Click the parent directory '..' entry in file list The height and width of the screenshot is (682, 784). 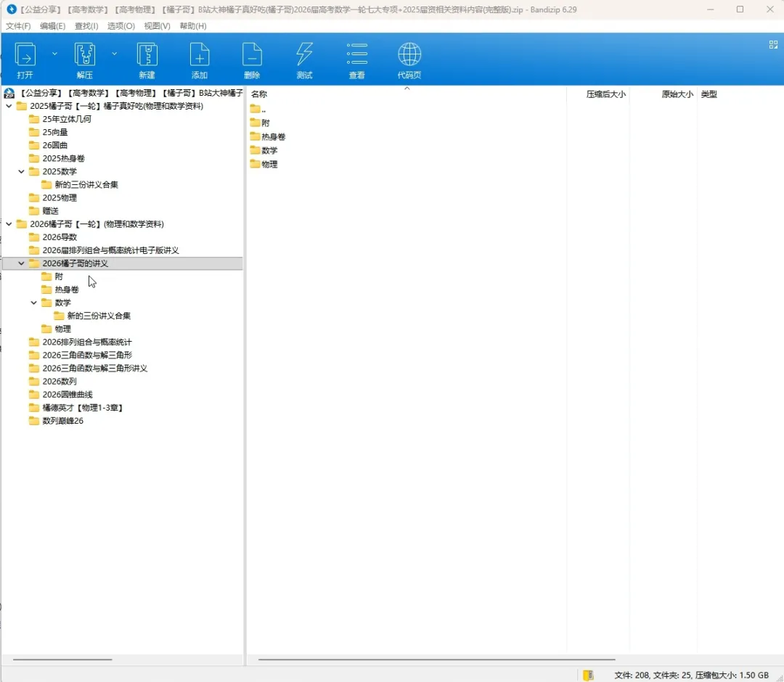click(258, 109)
